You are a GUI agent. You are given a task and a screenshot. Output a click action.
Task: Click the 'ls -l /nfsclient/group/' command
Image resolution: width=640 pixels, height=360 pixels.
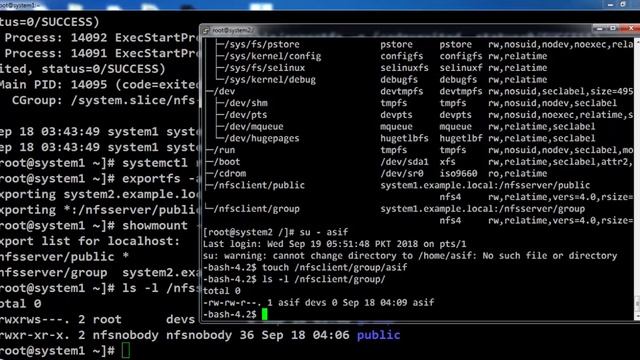[324, 280]
